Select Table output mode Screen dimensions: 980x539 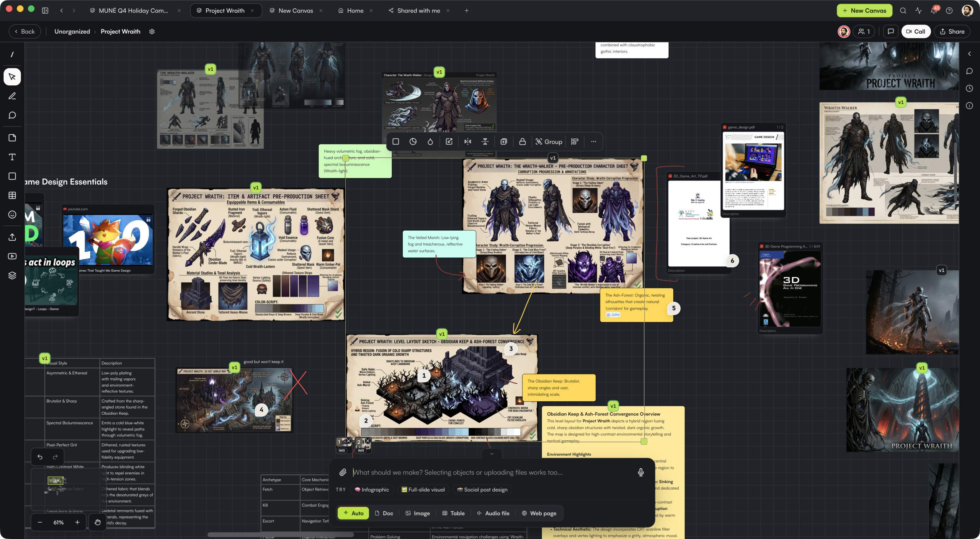point(453,513)
